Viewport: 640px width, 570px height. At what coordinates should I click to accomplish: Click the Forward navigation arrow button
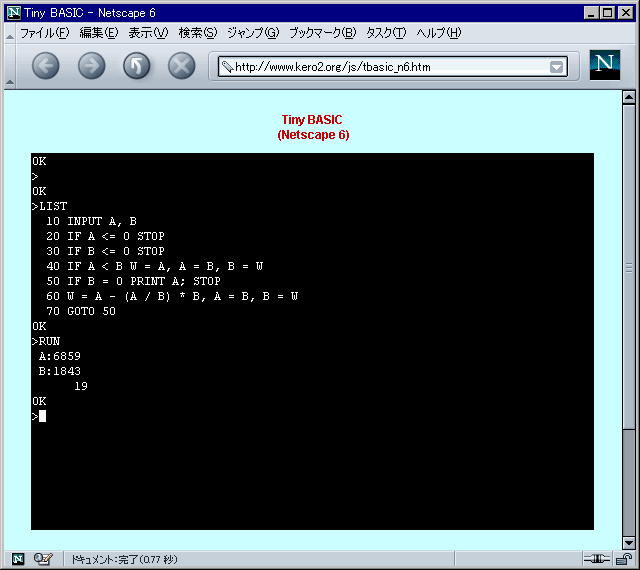[x=91, y=66]
